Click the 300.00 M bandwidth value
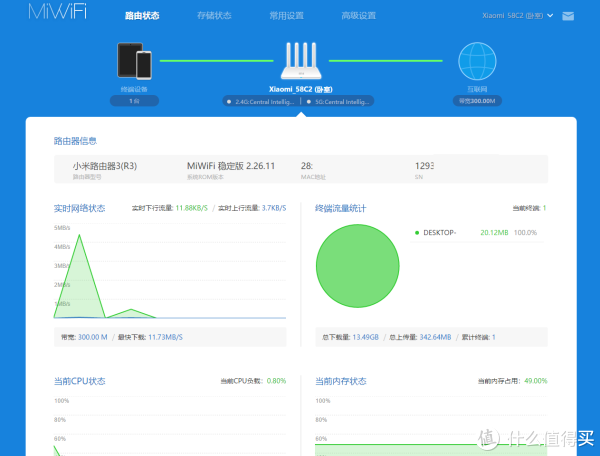The width and height of the screenshot is (600, 456). [x=93, y=337]
